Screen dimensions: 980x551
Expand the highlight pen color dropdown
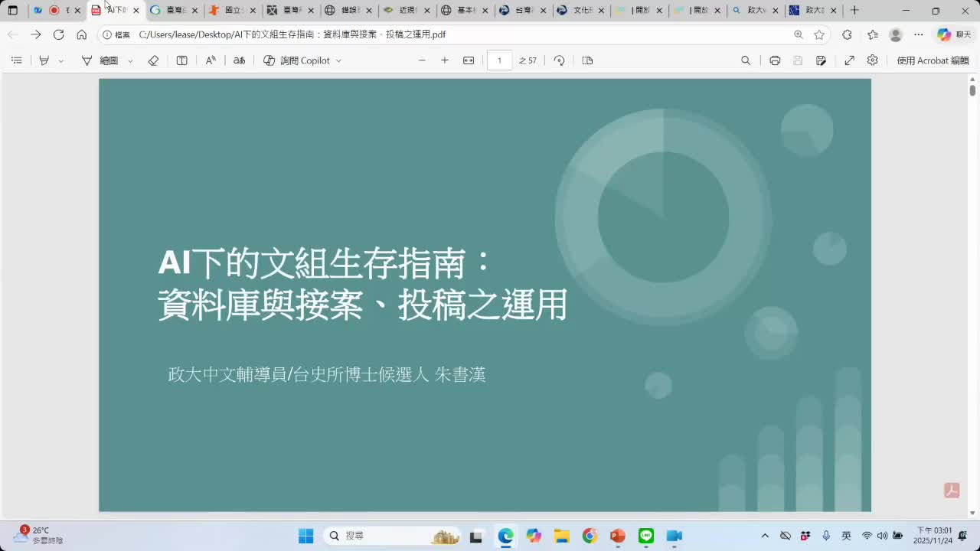click(60, 60)
